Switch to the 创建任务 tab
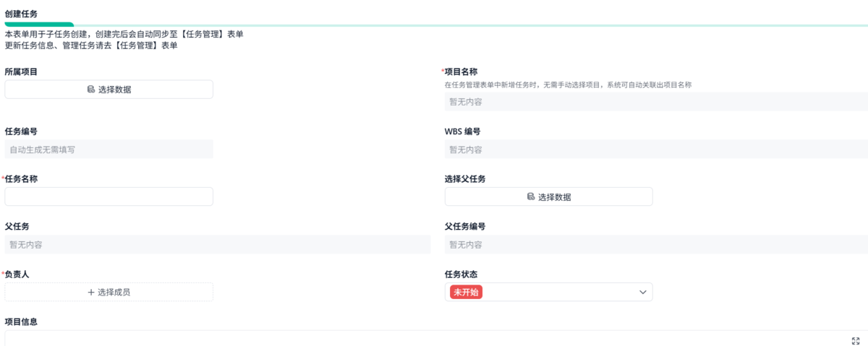 [21, 14]
